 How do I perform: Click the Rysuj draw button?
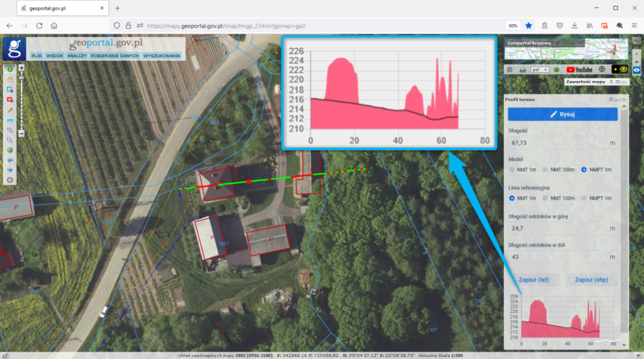click(562, 114)
